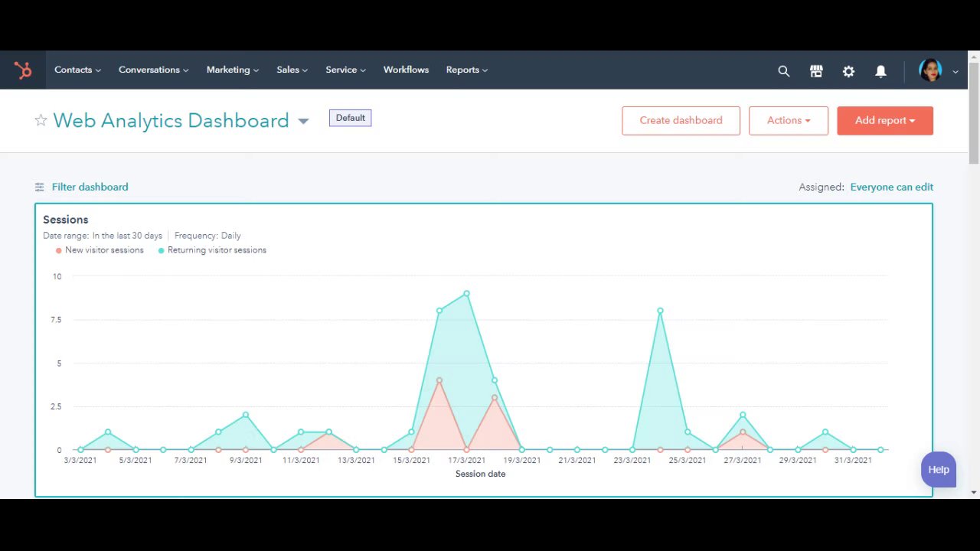The height and width of the screenshot is (551, 980).
Task: Open the Sales menu
Action: click(292, 70)
